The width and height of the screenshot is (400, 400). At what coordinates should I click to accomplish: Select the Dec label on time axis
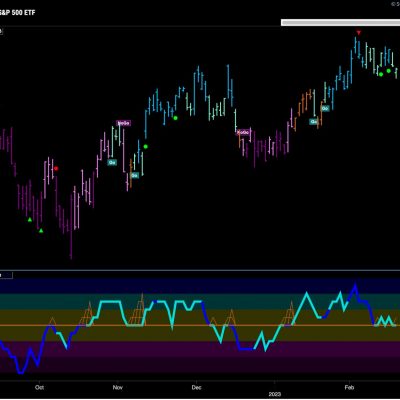197,387
